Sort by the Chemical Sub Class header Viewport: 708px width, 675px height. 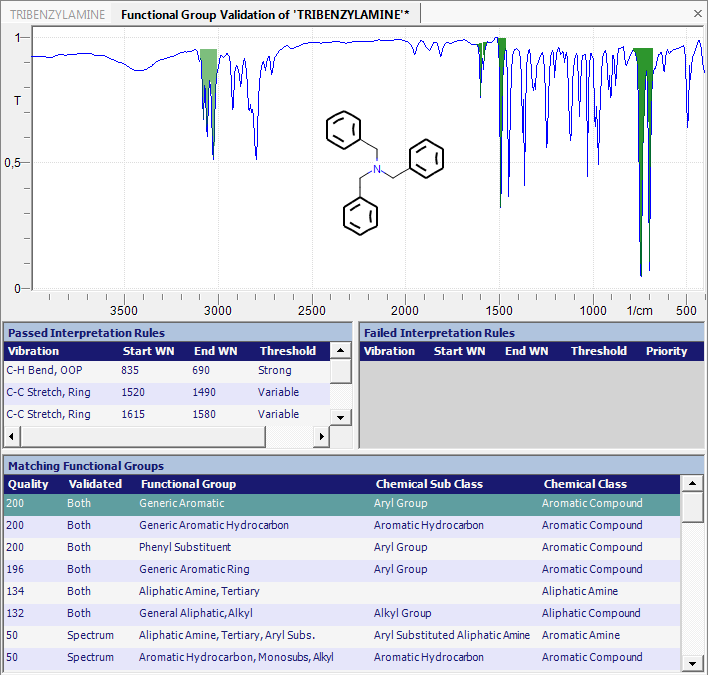[429, 484]
